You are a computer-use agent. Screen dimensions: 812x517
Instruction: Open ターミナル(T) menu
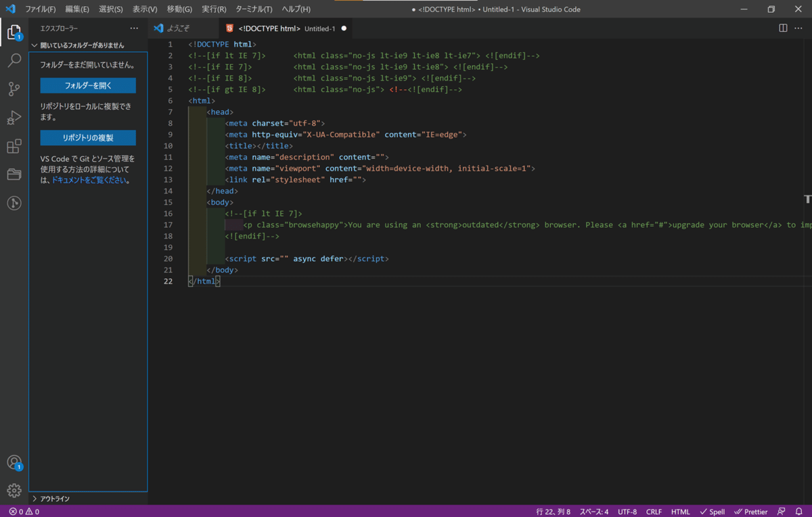click(x=254, y=9)
